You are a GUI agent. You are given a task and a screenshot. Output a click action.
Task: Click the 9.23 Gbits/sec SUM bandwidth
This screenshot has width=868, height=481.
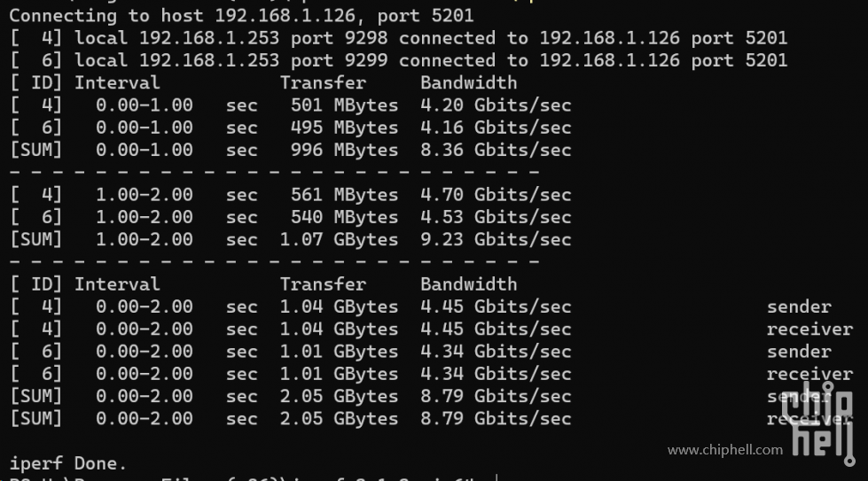(496, 239)
